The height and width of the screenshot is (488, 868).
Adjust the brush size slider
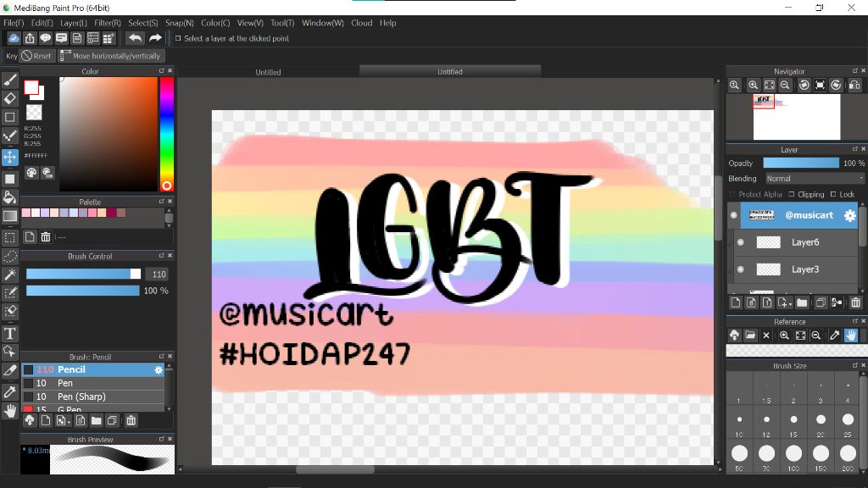coord(84,274)
